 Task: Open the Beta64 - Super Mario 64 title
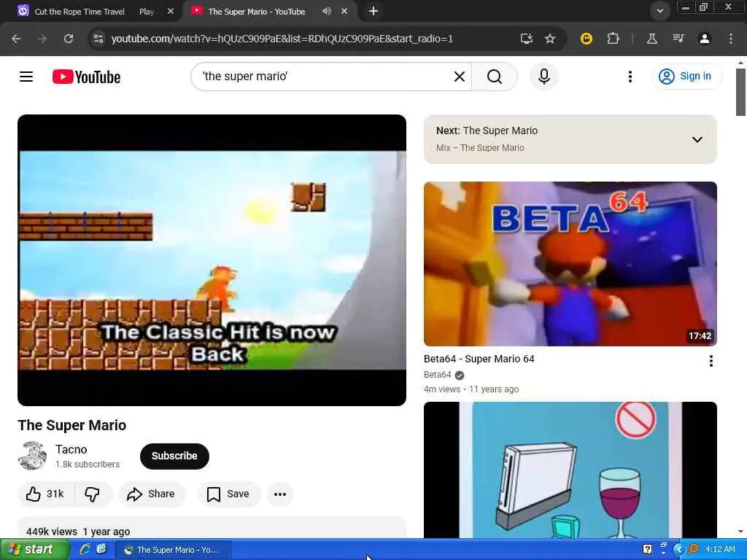tap(479, 359)
